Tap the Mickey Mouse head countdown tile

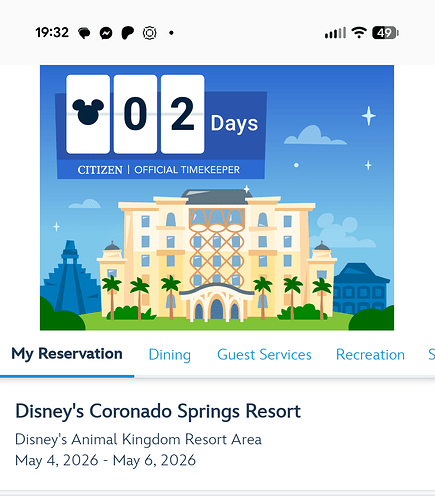tap(88, 114)
